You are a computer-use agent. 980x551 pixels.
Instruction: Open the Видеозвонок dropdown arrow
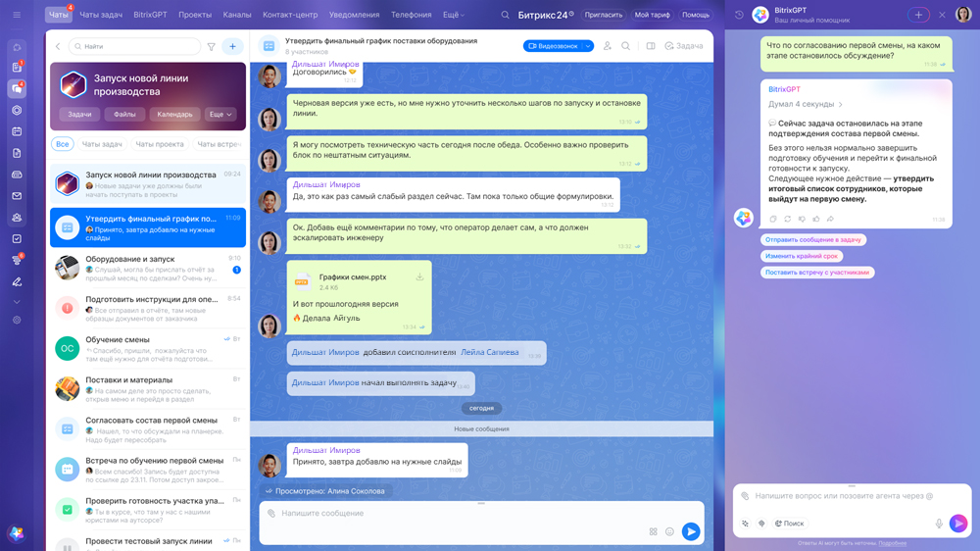tap(588, 46)
